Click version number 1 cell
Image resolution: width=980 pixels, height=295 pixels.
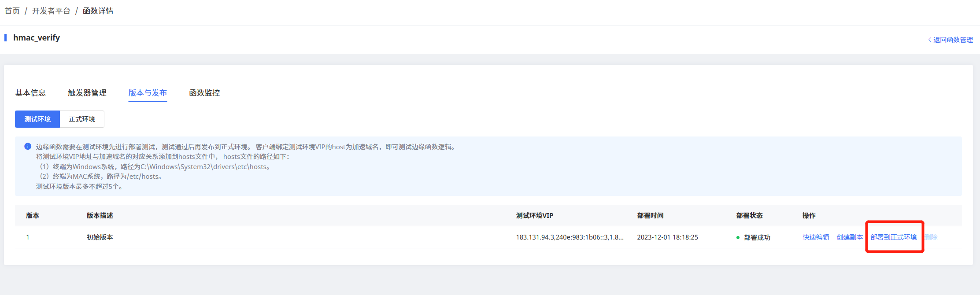(28, 237)
